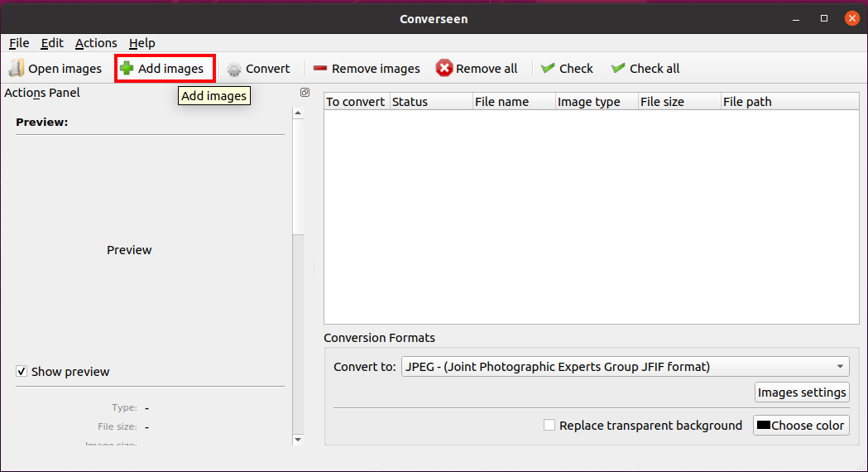Click the File path column header

click(x=790, y=101)
